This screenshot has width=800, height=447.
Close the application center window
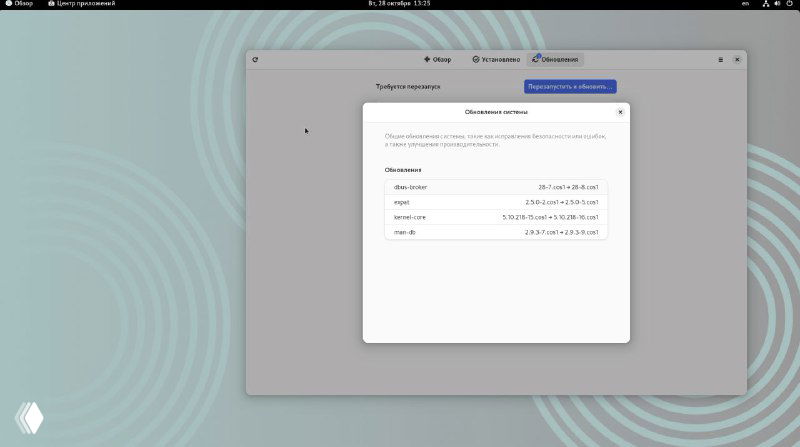(x=737, y=59)
